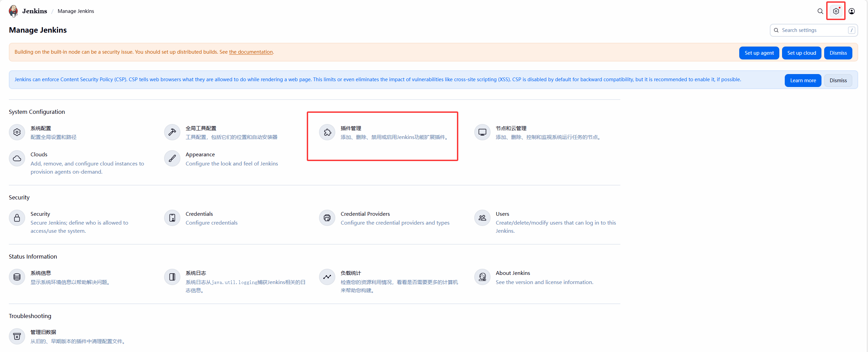Viewport: 868px width, 352px height.
Task: Open the About Jenkins title link
Action: [513, 273]
